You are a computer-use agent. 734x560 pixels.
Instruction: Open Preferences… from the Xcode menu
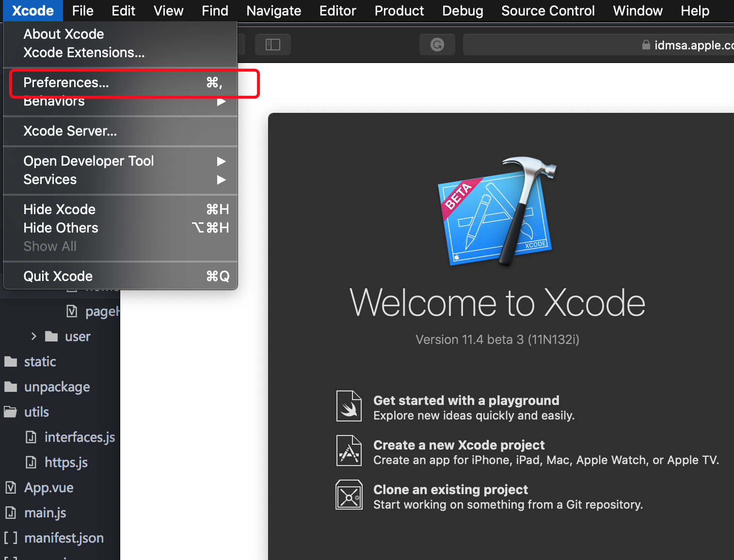pos(120,82)
